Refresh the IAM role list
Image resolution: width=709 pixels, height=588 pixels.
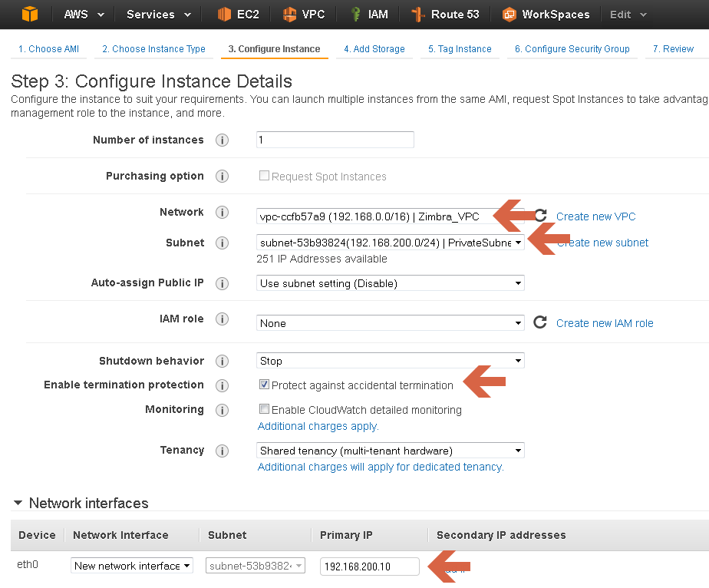click(x=540, y=322)
